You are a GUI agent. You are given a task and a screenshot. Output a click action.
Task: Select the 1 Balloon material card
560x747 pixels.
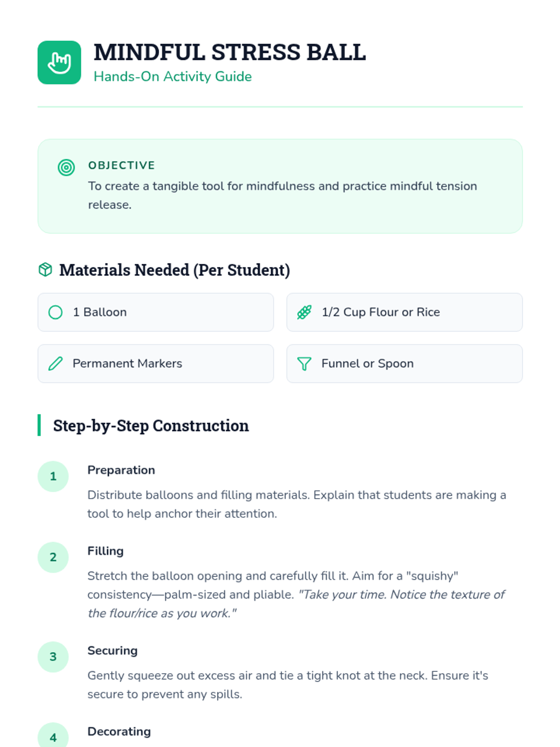coord(155,312)
